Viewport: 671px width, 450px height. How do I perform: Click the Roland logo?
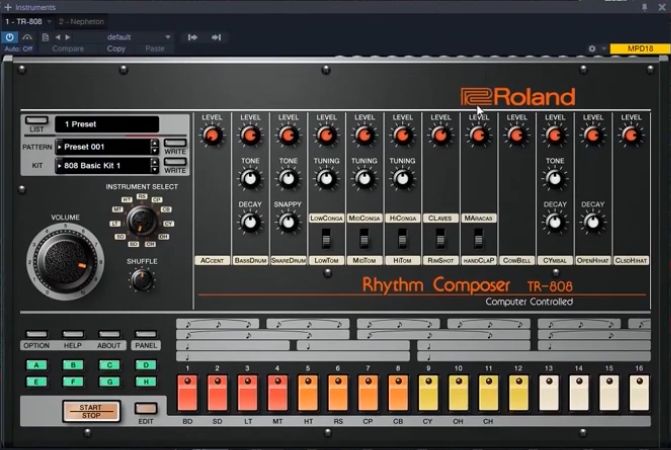coord(518,97)
